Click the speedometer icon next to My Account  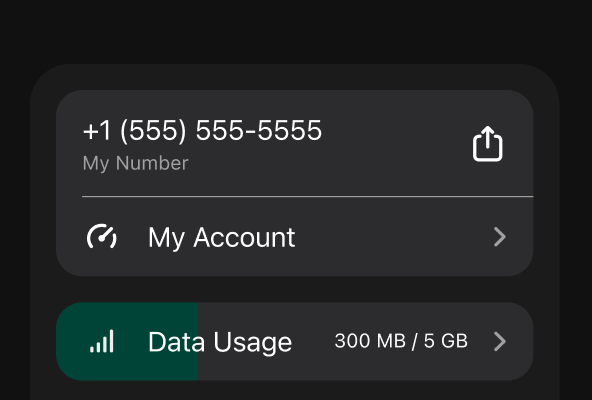(102, 237)
